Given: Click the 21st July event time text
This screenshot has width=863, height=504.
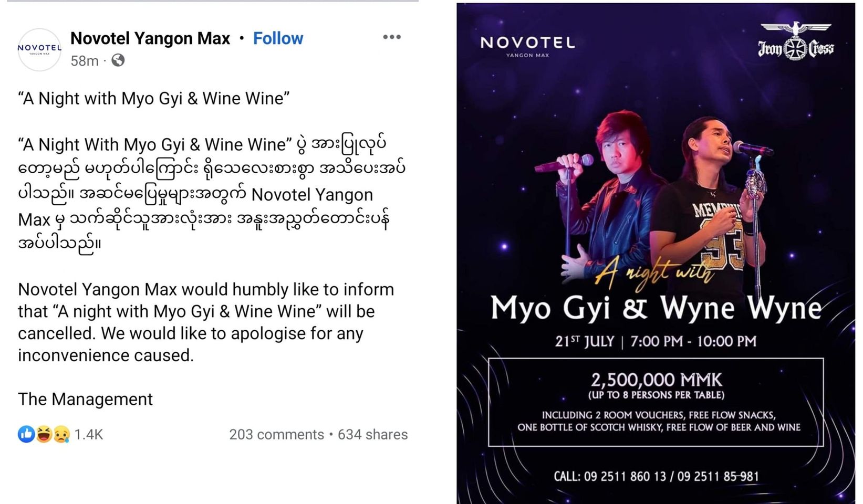Looking at the screenshot, I should pyautogui.click(x=656, y=342).
